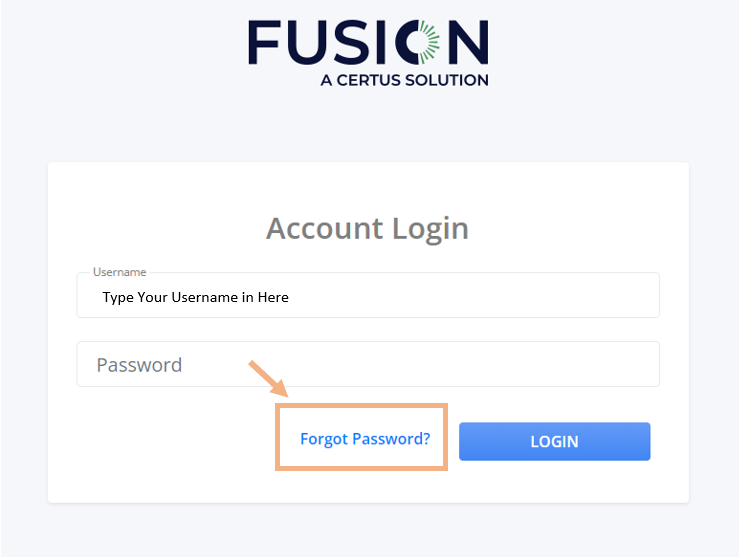This screenshot has height=557, width=739.
Task: Open the Forgot Password? link
Action: click(365, 438)
